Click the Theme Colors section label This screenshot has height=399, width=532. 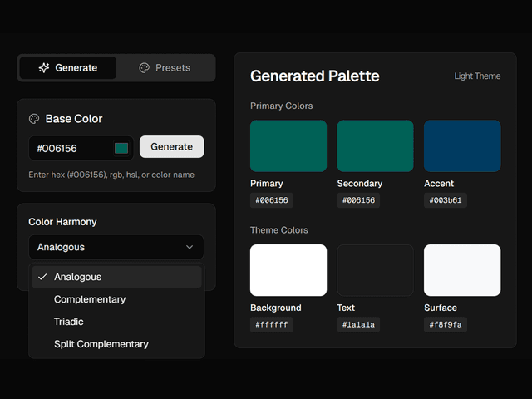pos(279,230)
